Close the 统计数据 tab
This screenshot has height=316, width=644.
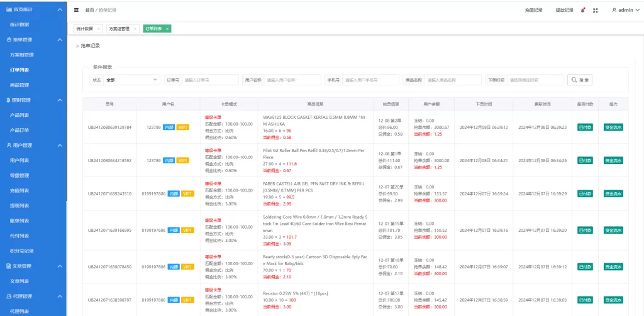point(99,29)
